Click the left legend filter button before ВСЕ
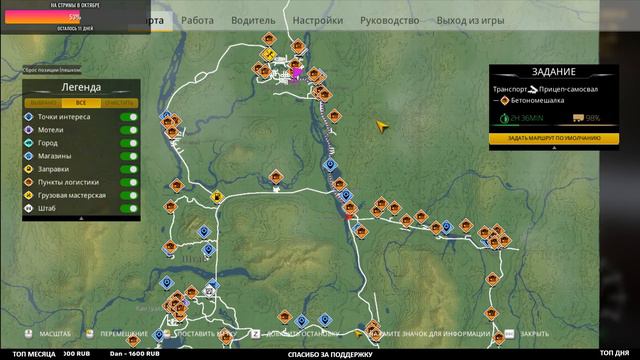The image size is (640, 360). click(x=43, y=103)
